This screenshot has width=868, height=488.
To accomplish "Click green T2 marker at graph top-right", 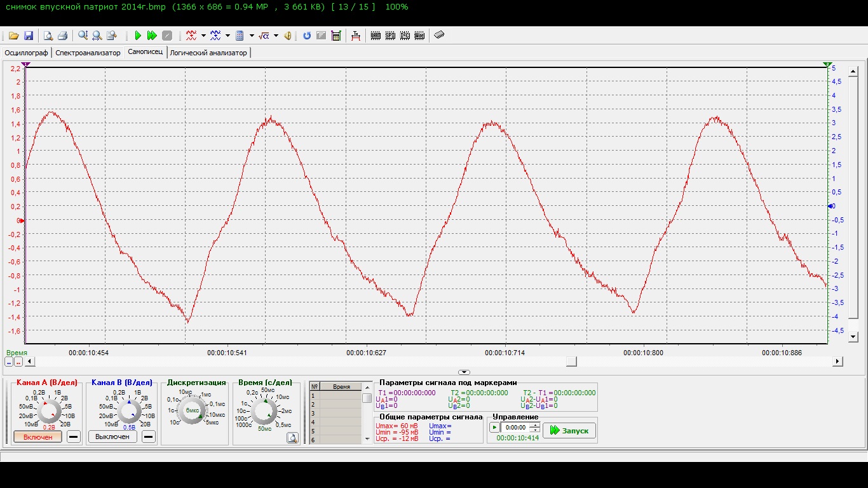I will coord(827,64).
